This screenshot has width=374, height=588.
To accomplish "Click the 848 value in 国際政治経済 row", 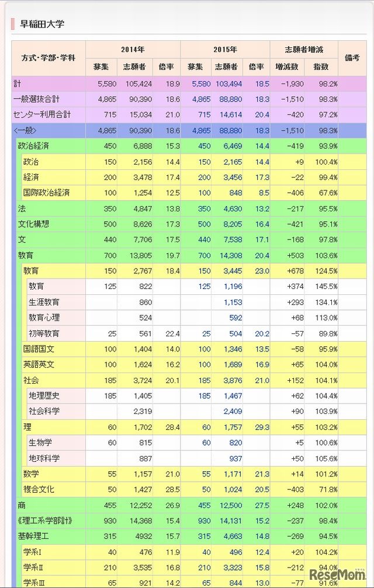I will (x=236, y=193).
